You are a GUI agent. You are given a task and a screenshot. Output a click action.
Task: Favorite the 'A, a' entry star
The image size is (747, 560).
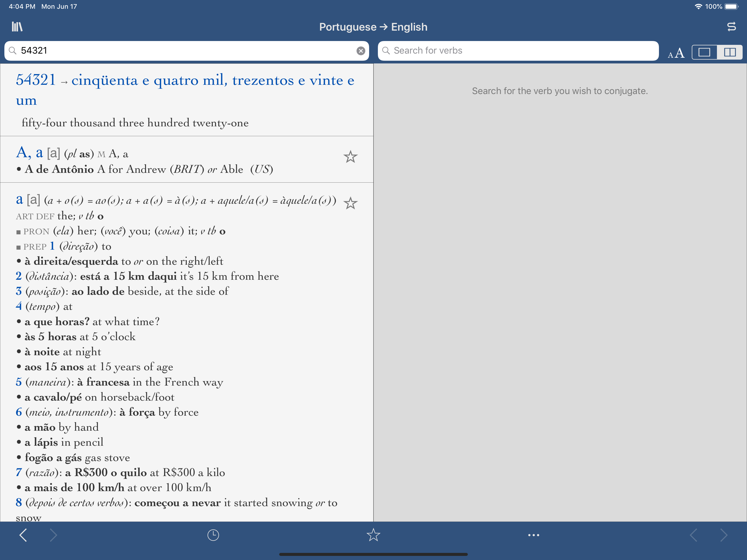pyautogui.click(x=350, y=157)
